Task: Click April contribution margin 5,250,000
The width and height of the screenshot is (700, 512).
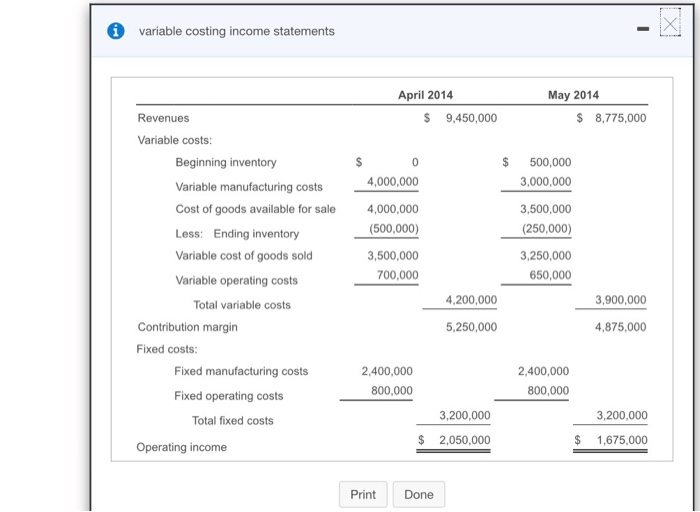Action: (x=471, y=327)
